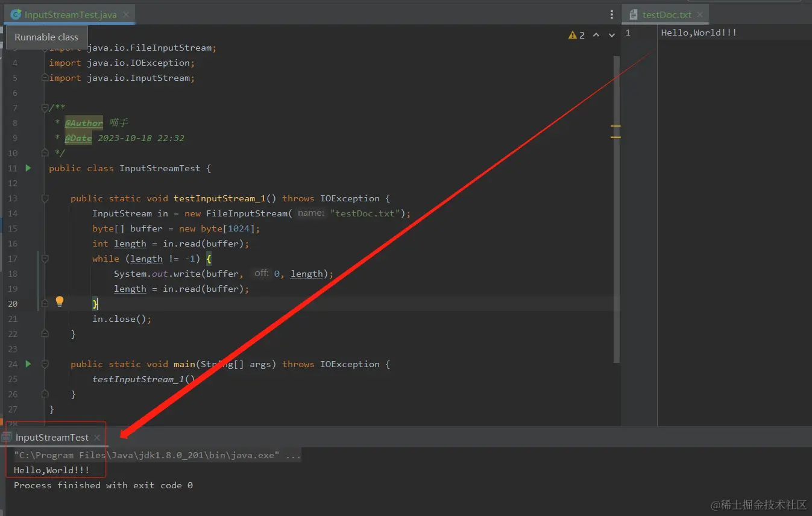This screenshot has width=812, height=516.
Task: Collapse the import block at line 5
Action: [x=45, y=78]
